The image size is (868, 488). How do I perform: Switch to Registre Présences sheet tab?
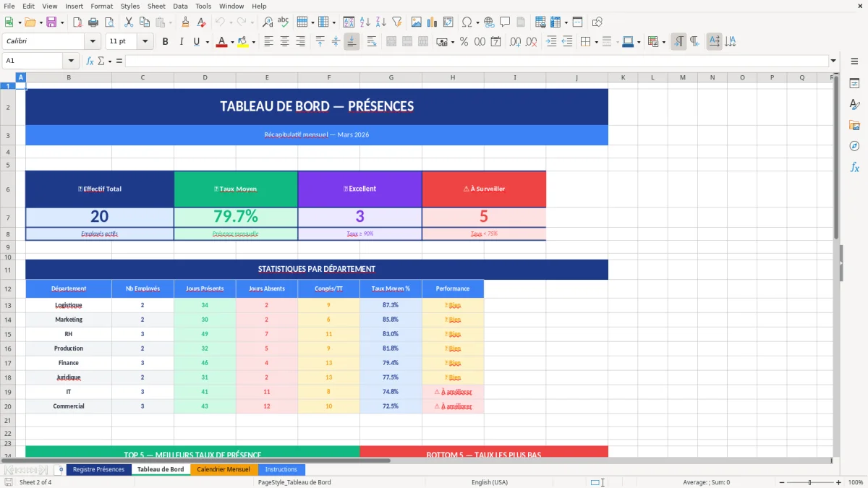pyautogui.click(x=98, y=469)
